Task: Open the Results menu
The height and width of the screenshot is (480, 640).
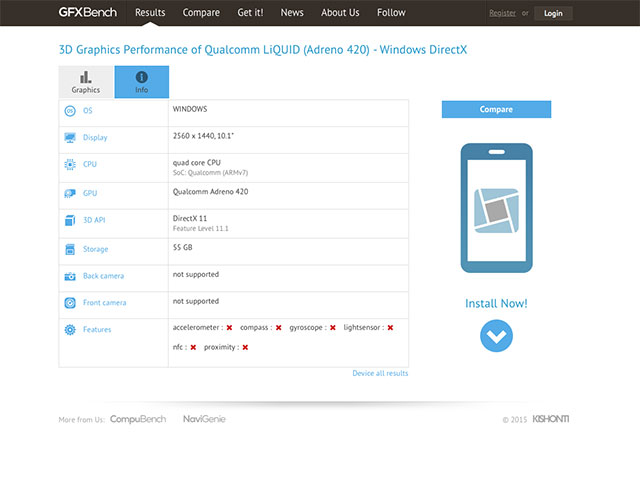Action: (x=150, y=13)
